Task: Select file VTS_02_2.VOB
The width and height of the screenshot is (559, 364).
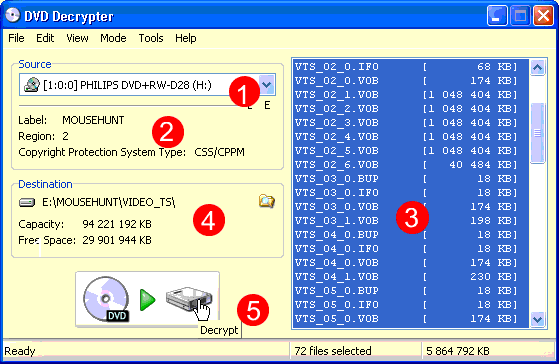Action: [410, 108]
